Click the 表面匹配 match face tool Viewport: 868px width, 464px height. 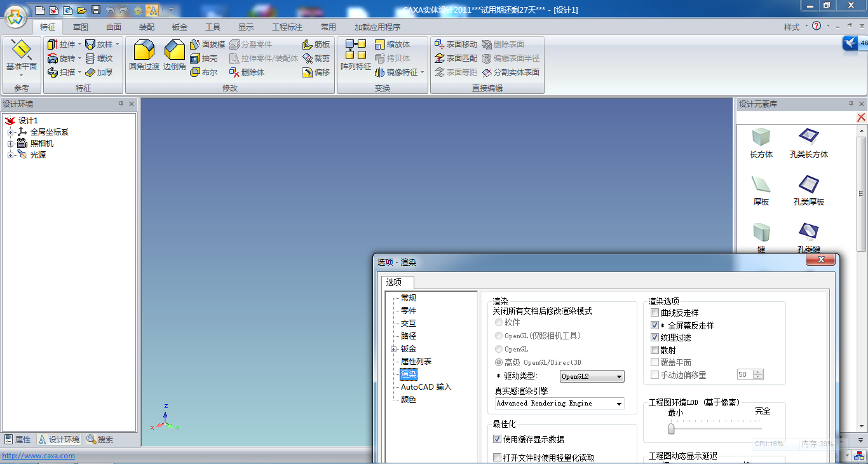[456, 58]
